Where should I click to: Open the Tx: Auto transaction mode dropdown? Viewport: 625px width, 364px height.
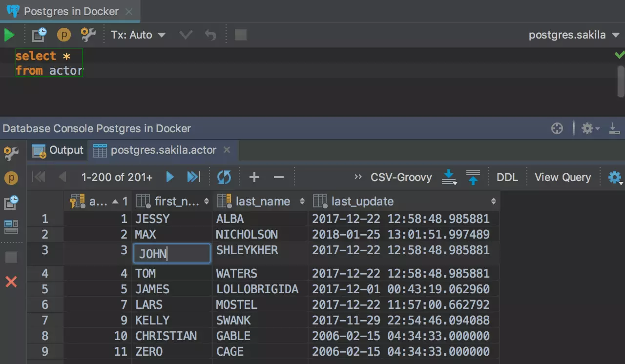[x=138, y=35]
